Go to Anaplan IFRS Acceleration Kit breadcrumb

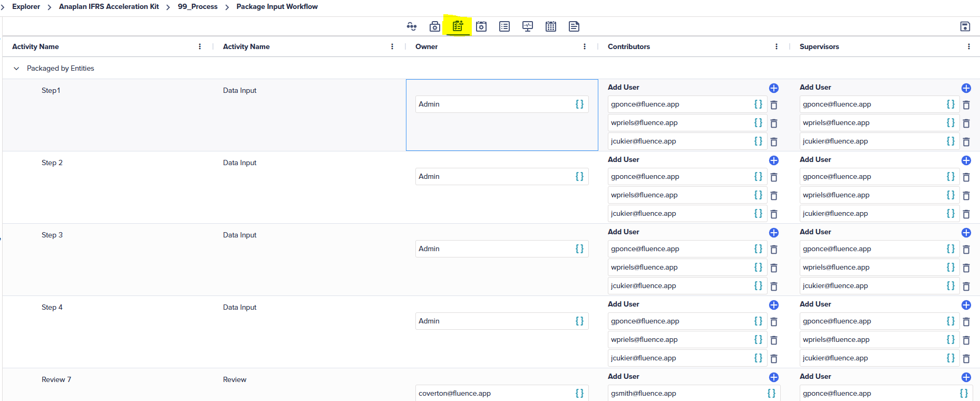pyautogui.click(x=109, y=6)
